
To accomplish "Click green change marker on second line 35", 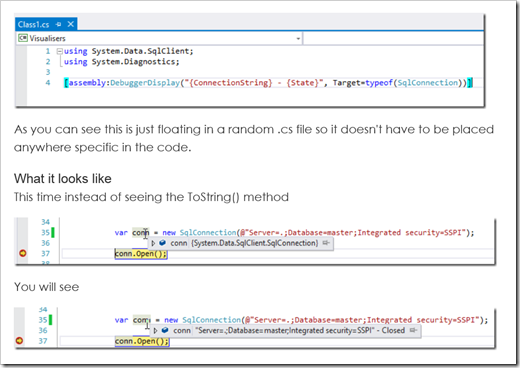I will 50,320.
